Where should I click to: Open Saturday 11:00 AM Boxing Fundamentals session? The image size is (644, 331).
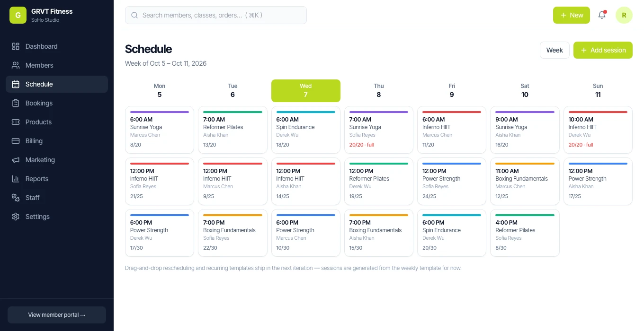coord(525,182)
